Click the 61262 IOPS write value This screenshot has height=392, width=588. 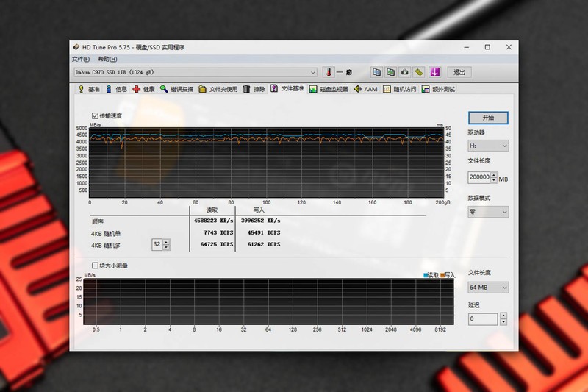pyautogui.click(x=264, y=244)
